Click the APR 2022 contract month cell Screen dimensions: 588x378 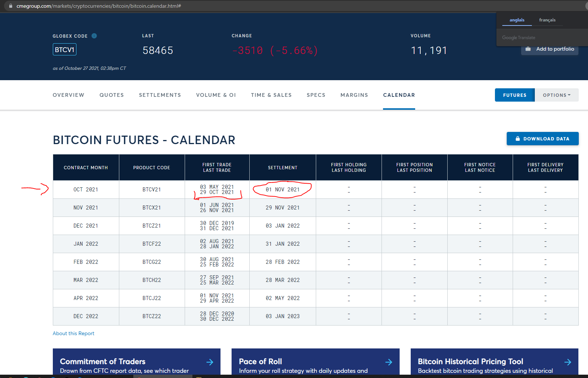click(86, 298)
